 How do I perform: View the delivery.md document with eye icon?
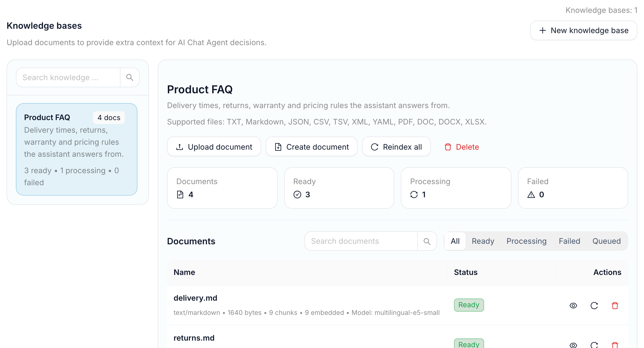(573, 306)
